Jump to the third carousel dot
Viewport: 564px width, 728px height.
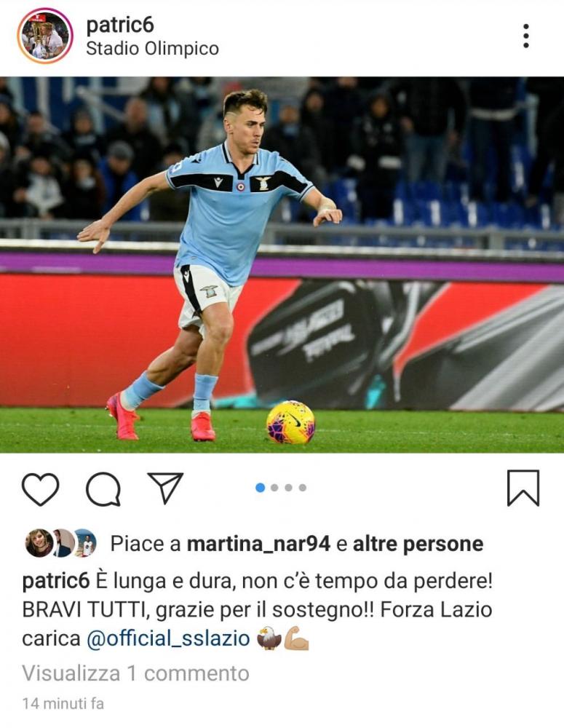pyautogui.click(x=289, y=488)
